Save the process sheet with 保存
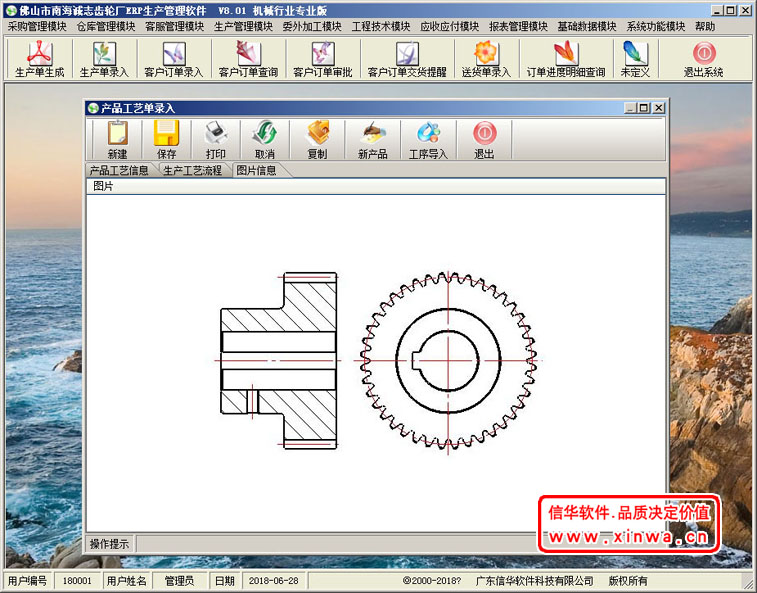 (167, 140)
